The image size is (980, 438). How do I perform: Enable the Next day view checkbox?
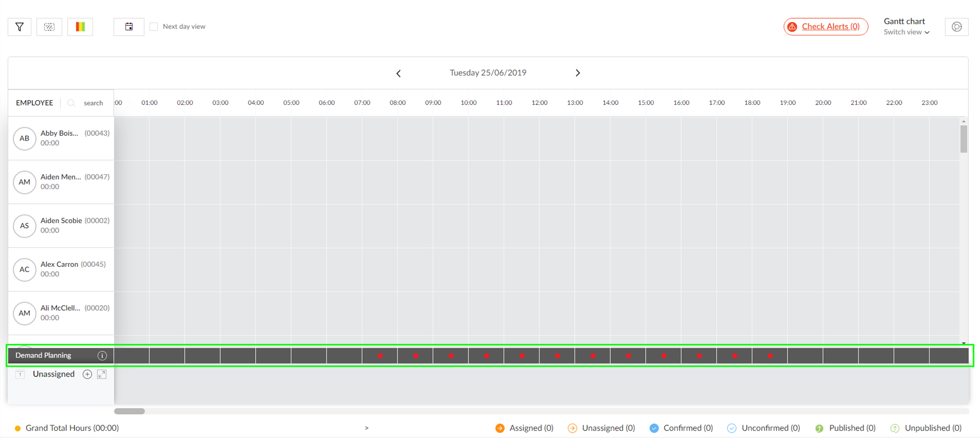(154, 26)
